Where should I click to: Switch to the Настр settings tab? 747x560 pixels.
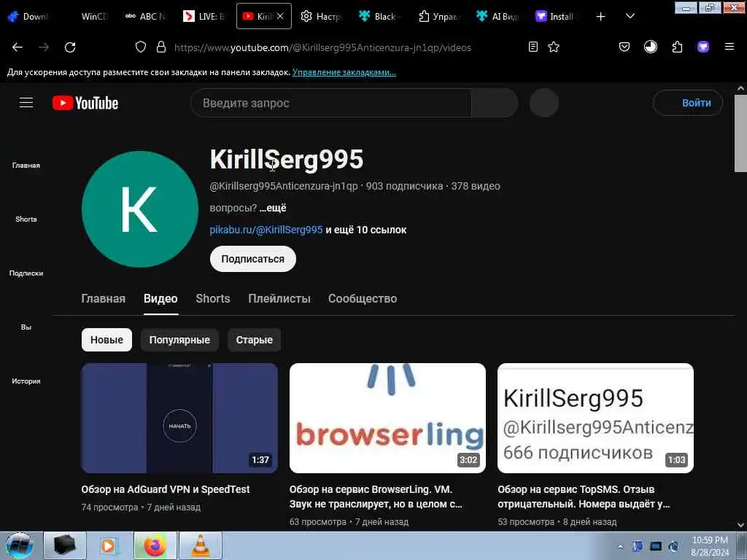click(x=322, y=16)
